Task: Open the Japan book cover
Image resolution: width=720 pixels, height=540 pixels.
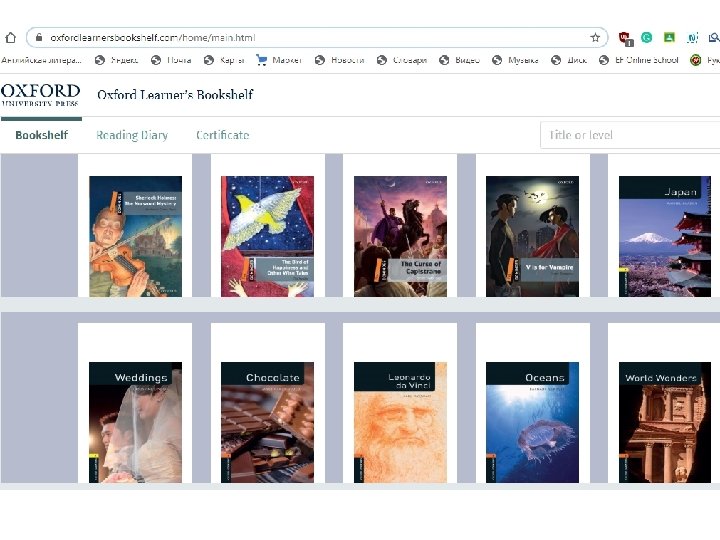Action: (x=665, y=236)
